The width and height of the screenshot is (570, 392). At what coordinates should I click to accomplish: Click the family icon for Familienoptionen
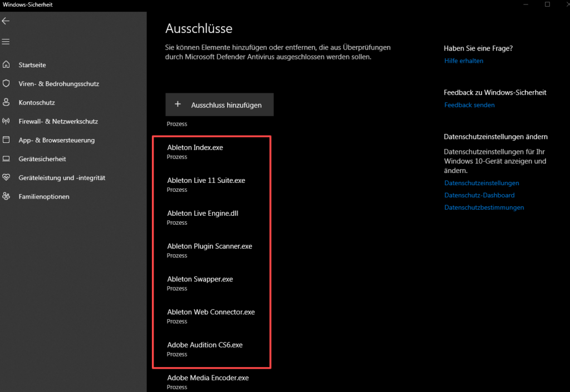point(6,196)
